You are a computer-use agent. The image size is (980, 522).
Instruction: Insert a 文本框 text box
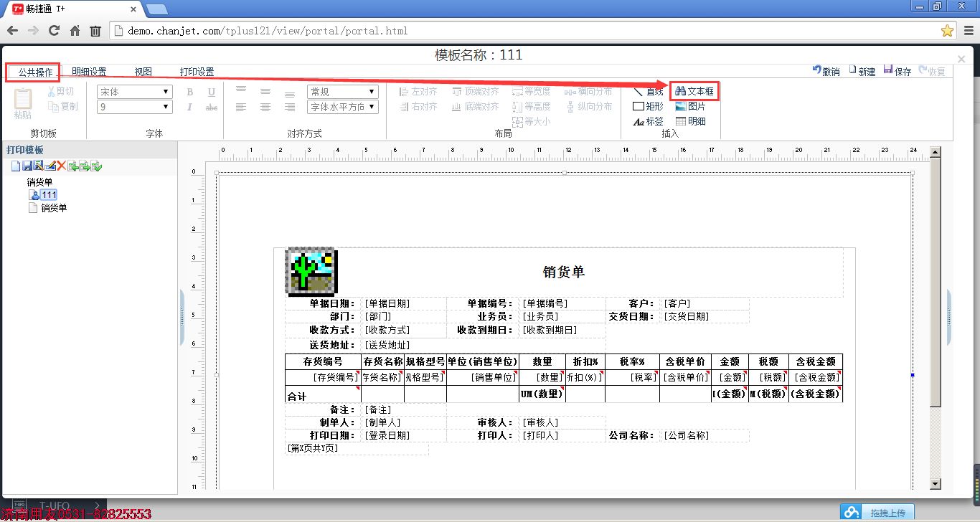pyautogui.click(x=694, y=91)
